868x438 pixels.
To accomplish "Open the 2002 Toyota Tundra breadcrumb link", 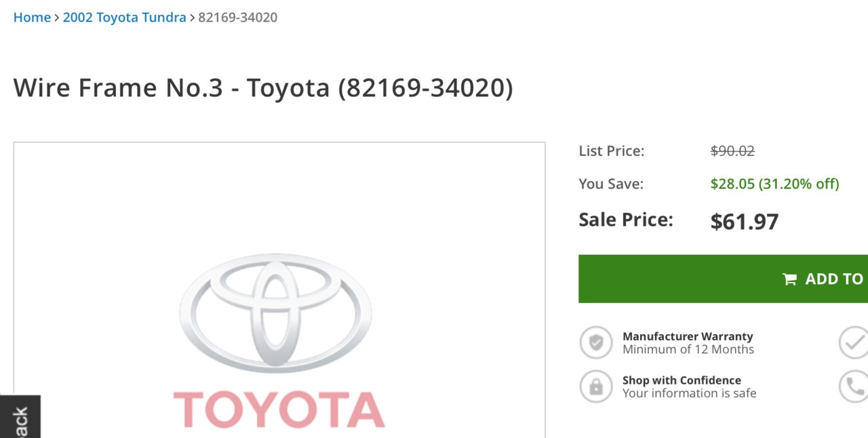I will [x=124, y=18].
